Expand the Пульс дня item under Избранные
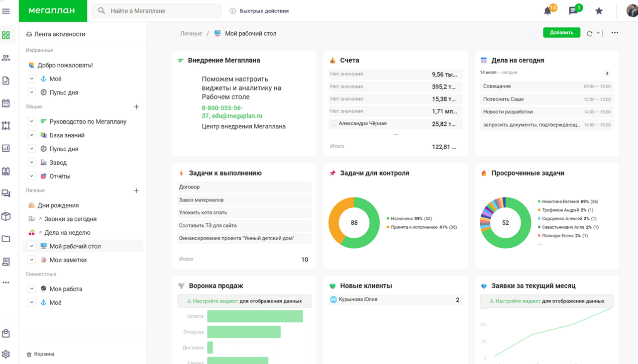 (x=31, y=92)
